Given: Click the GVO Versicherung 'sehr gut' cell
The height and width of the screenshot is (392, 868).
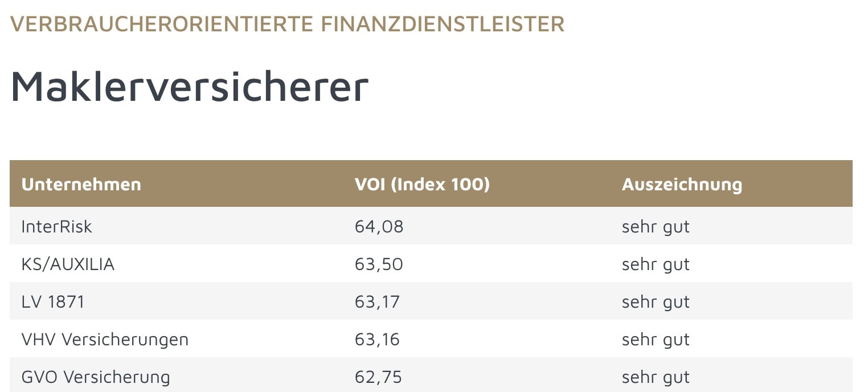Looking at the screenshot, I should [656, 377].
